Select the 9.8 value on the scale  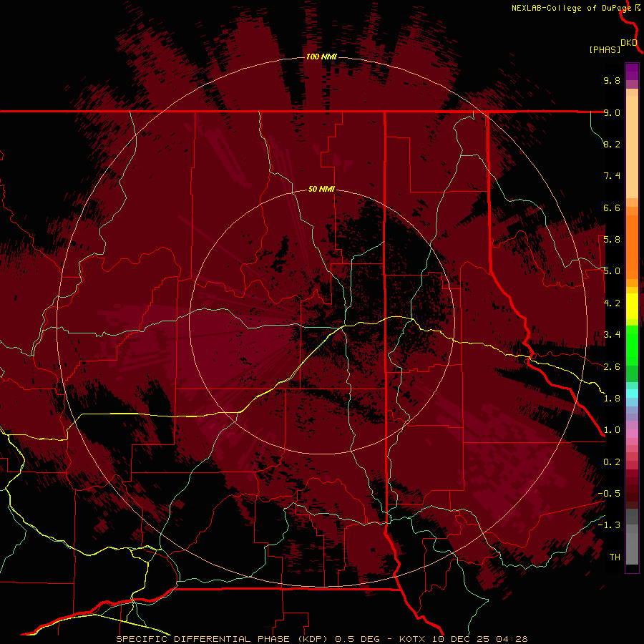coord(612,80)
